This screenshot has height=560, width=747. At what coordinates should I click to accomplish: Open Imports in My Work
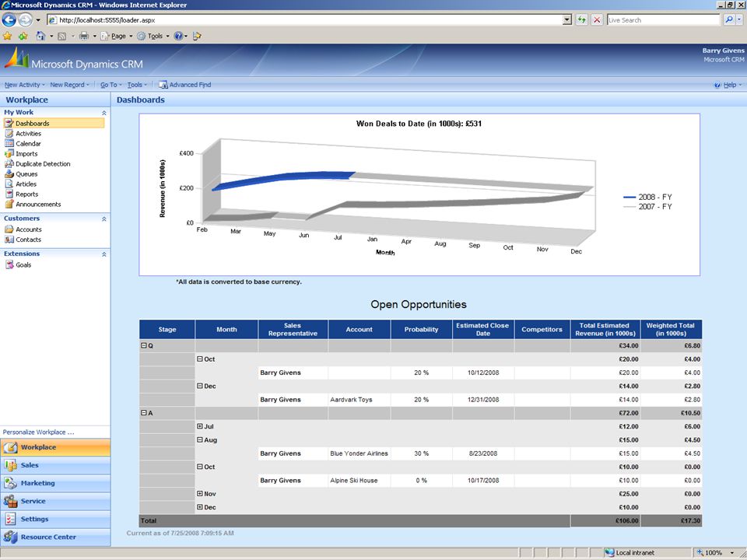[26, 154]
